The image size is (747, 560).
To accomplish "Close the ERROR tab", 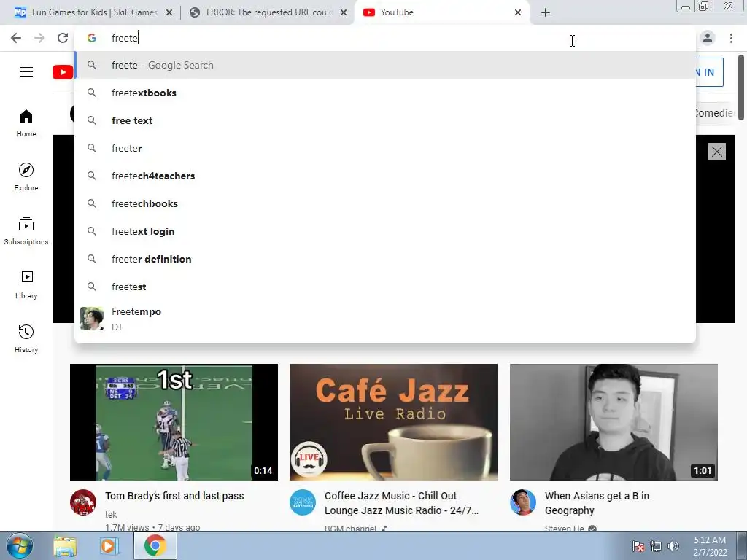I will (x=344, y=12).
